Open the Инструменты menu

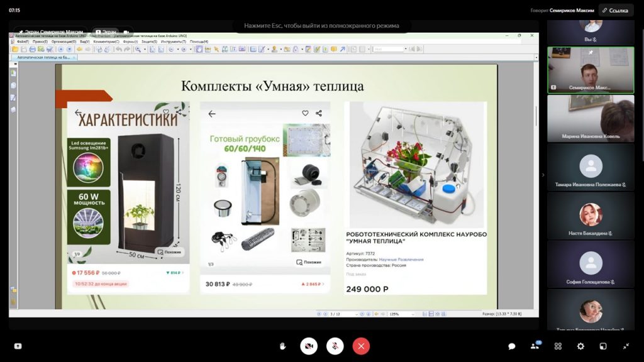174,41
